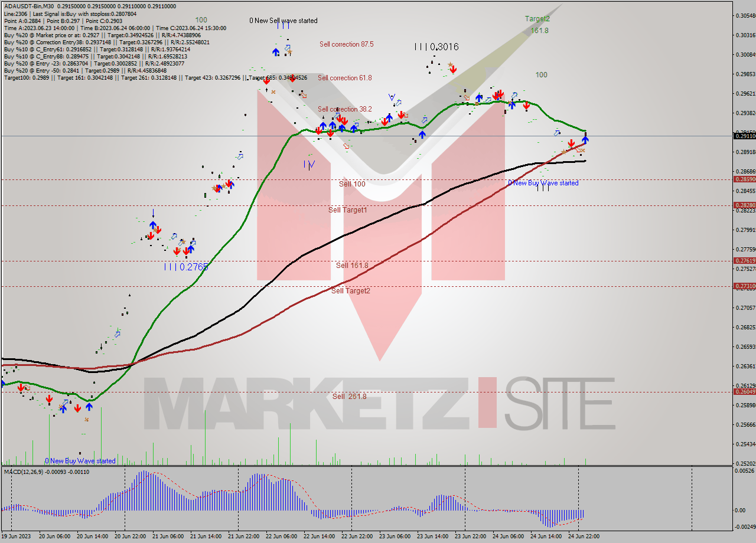Select the '23 Jun 14:00' time label
This screenshot has height=543, width=756.
(433, 537)
